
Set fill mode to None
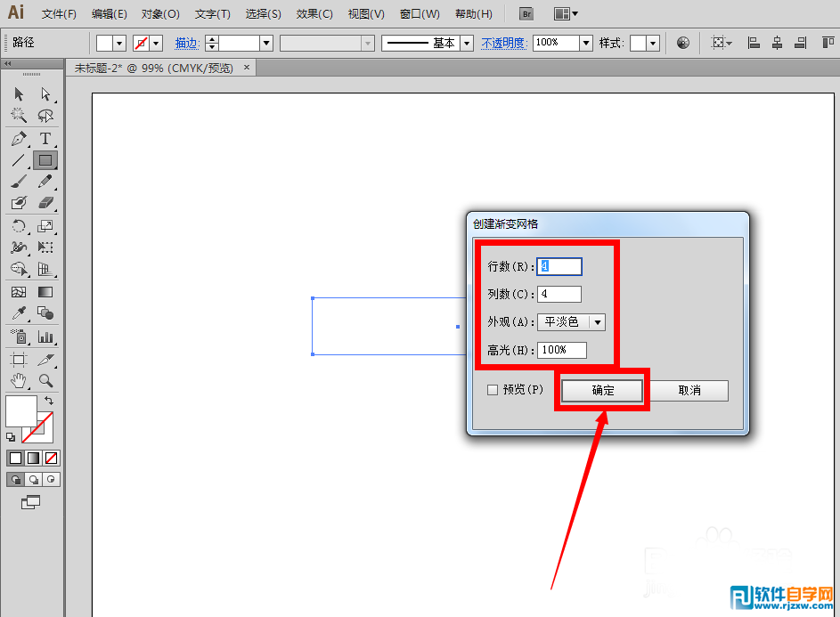(x=51, y=458)
